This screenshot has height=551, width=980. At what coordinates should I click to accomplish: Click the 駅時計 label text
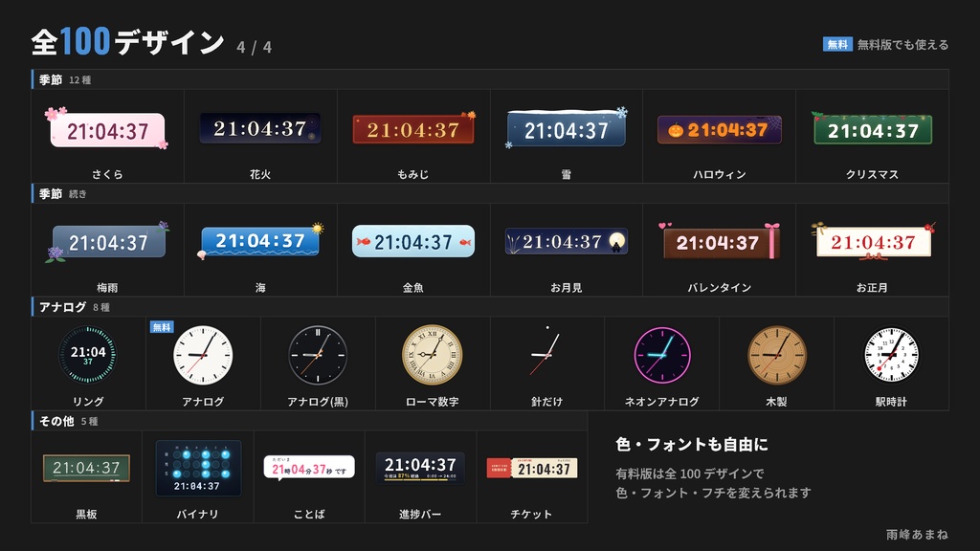point(891,402)
